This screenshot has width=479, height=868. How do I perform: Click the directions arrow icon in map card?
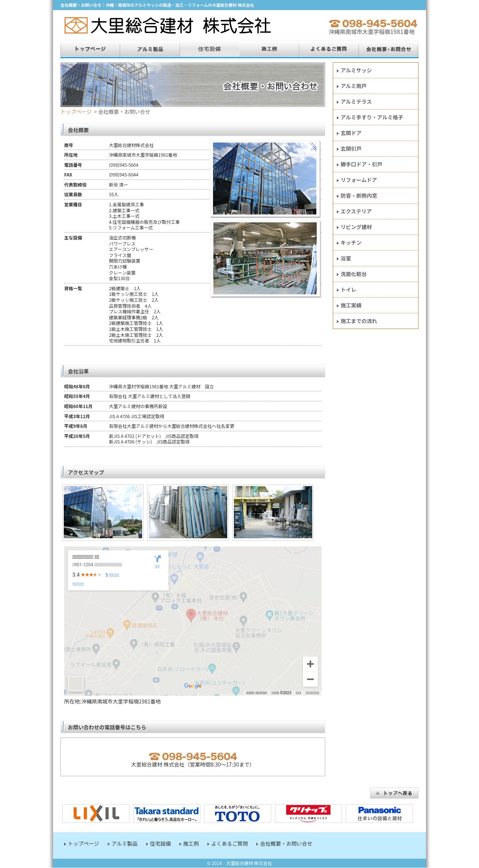click(x=157, y=559)
